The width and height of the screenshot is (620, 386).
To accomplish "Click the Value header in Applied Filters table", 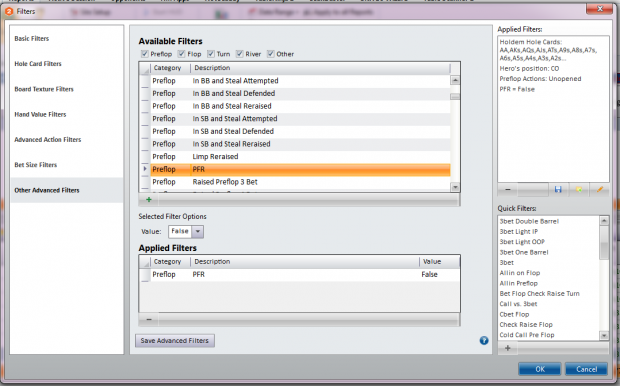I will (440, 261).
